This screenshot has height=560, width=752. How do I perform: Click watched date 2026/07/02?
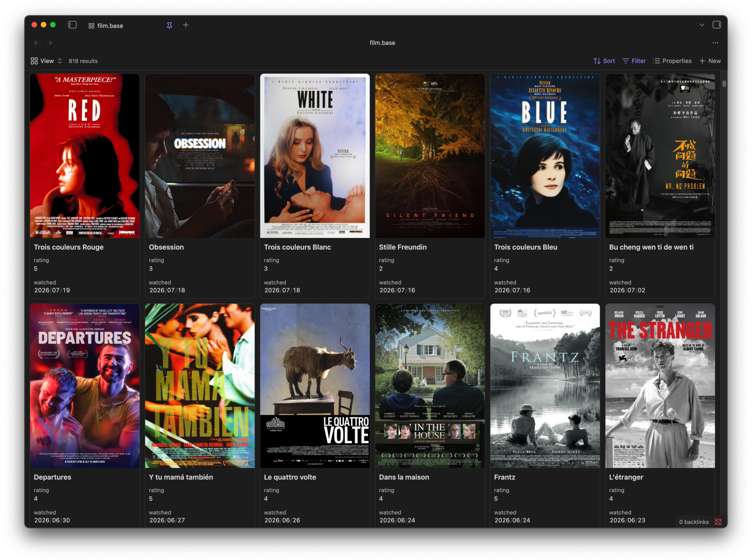[627, 290]
